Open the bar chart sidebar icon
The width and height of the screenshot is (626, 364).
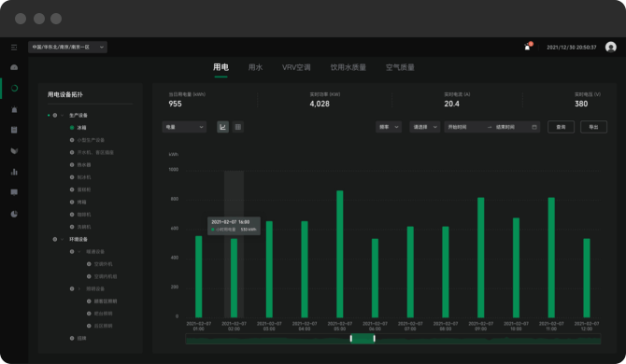click(x=14, y=172)
